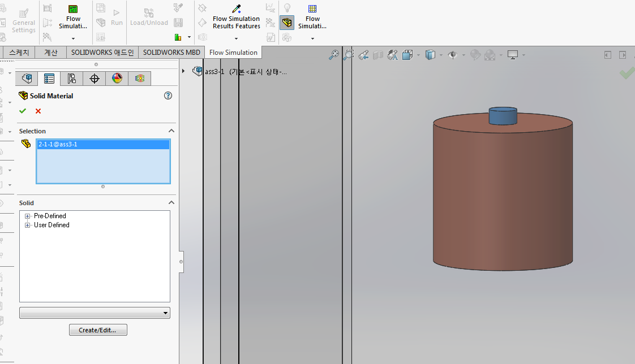The width and height of the screenshot is (635, 364).
Task: Click the panel collapse handle on splitter
Action: click(182, 262)
